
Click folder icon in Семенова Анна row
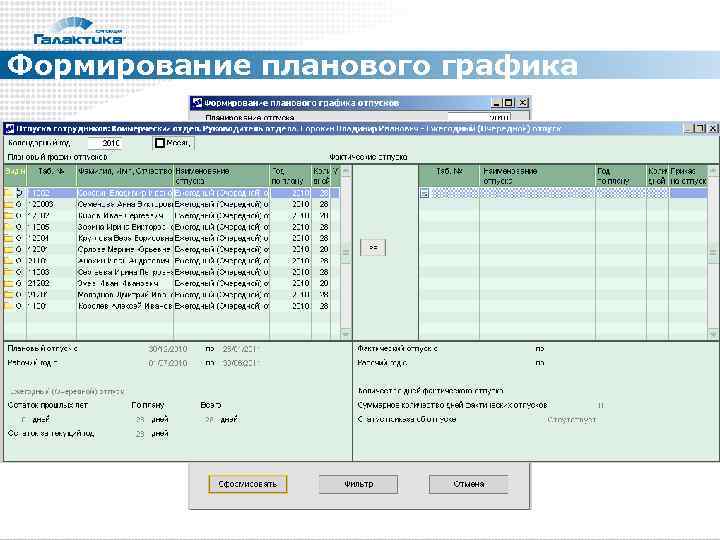click(8, 204)
